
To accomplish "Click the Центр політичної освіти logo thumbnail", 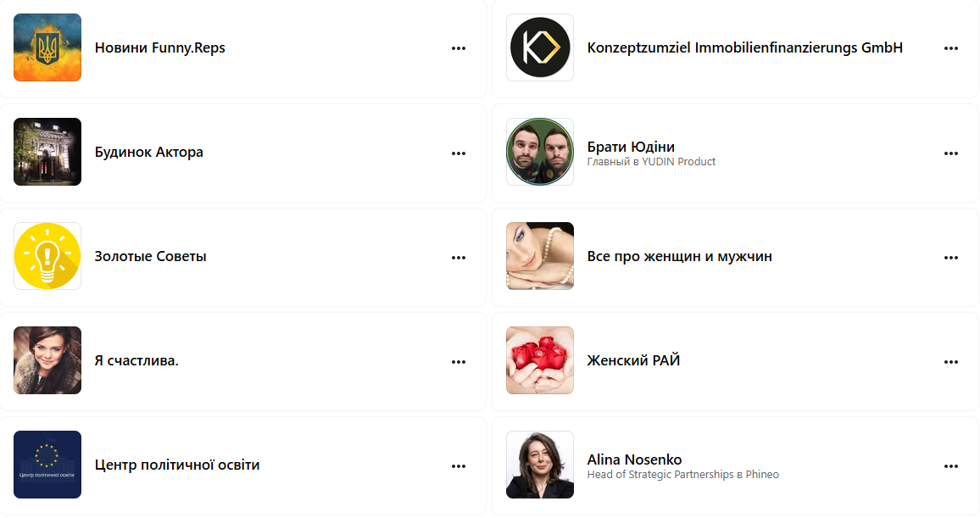I will (47, 465).
